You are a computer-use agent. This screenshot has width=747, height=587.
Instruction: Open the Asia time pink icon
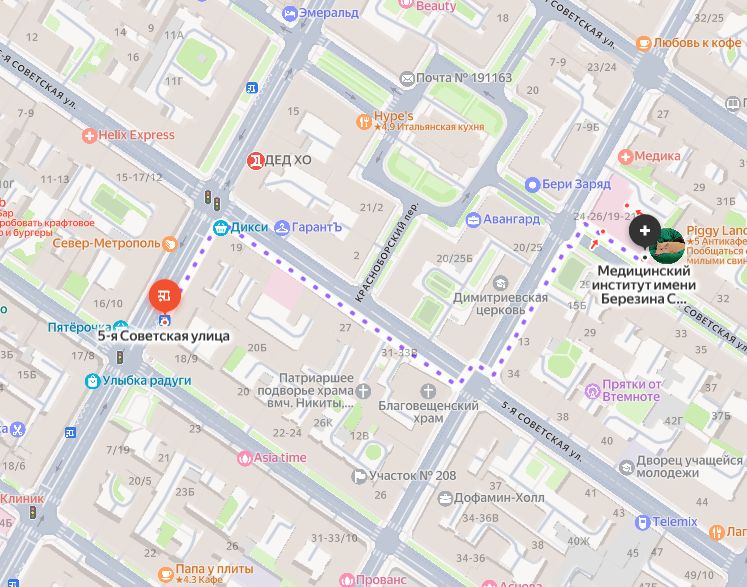pyautogui.click(x=245, y=458)
